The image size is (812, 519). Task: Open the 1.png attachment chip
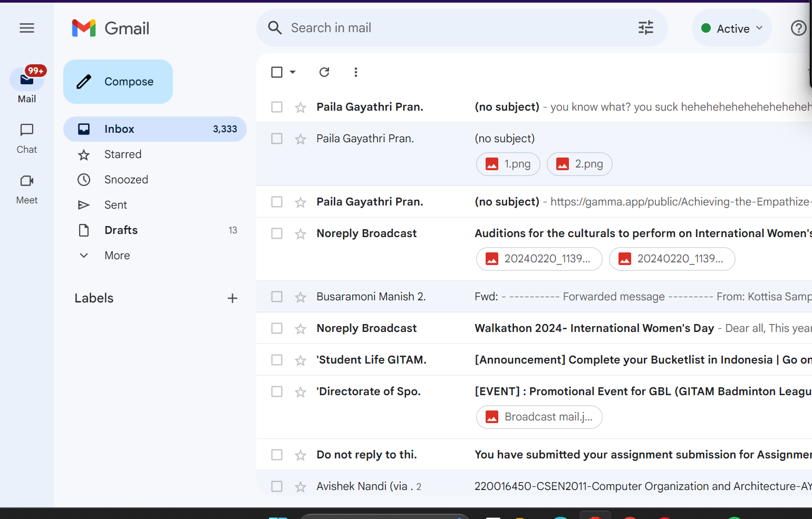click(x=508, y=164)
